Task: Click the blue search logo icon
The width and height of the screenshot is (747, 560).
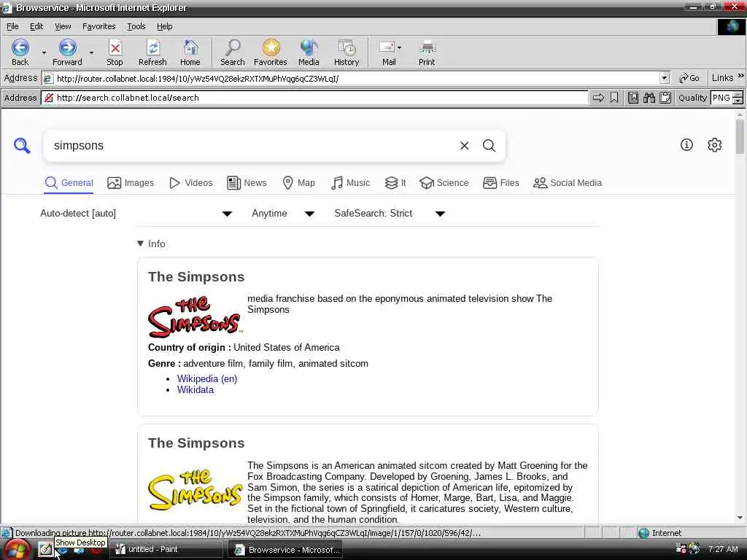Action: (22, 146)
